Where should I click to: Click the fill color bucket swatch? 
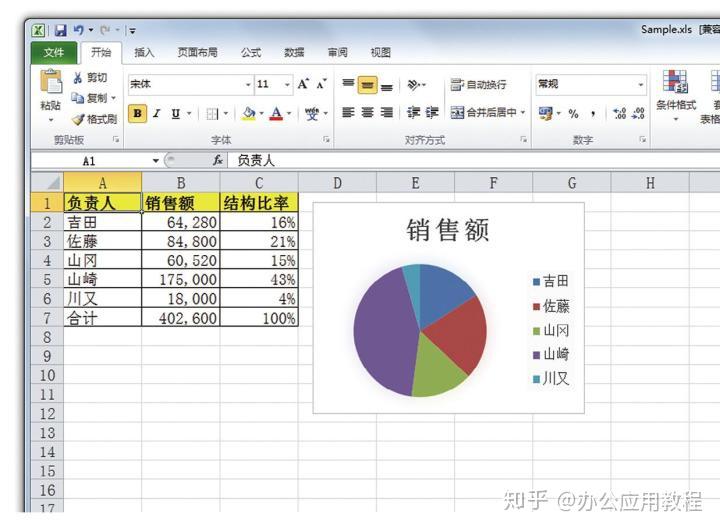click(248, 113)
